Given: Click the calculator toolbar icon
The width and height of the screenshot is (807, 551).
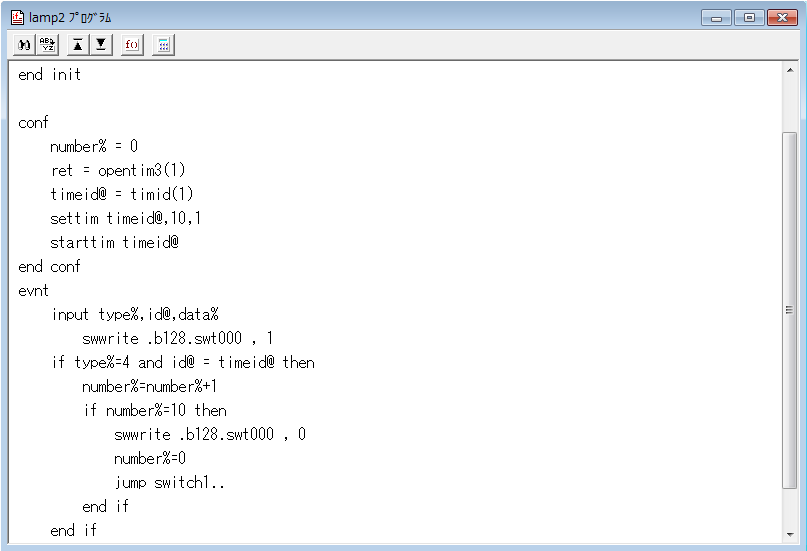Looking at the screenshot, I should [x=163, y=45].
